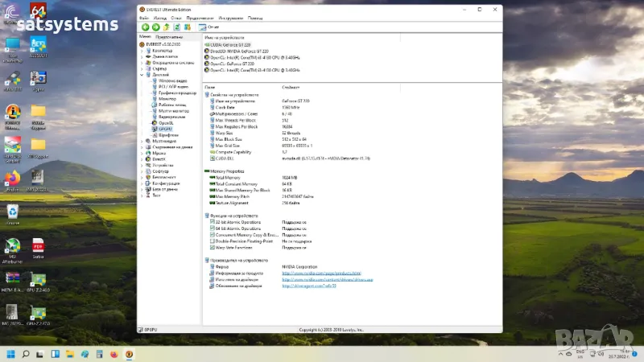Click the green Back arrow toolbar button
The image size is (644, 362).
146,27
